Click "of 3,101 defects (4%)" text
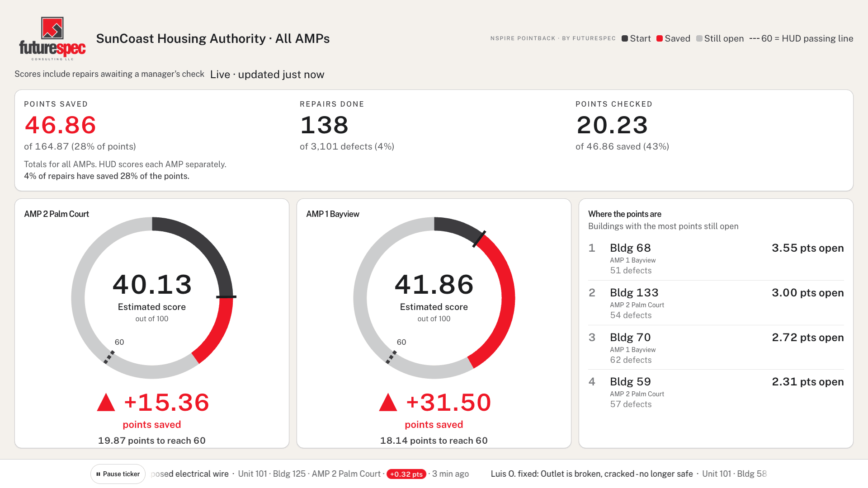Screen dimensions: 868x488 coord(347,147)
